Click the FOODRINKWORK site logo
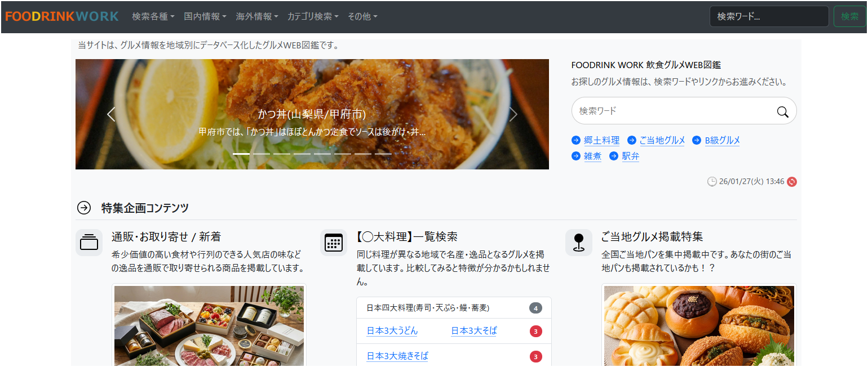 [x=62, y=16]
